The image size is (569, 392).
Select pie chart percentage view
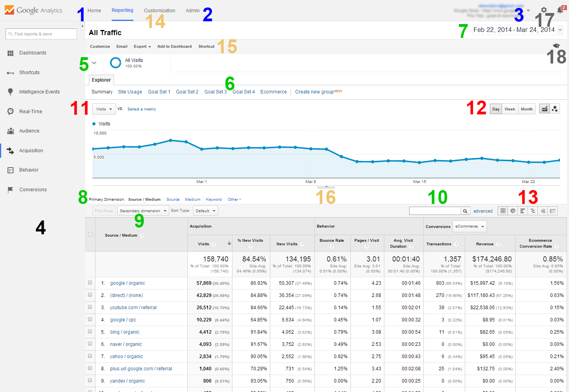(x=513, y=211)
